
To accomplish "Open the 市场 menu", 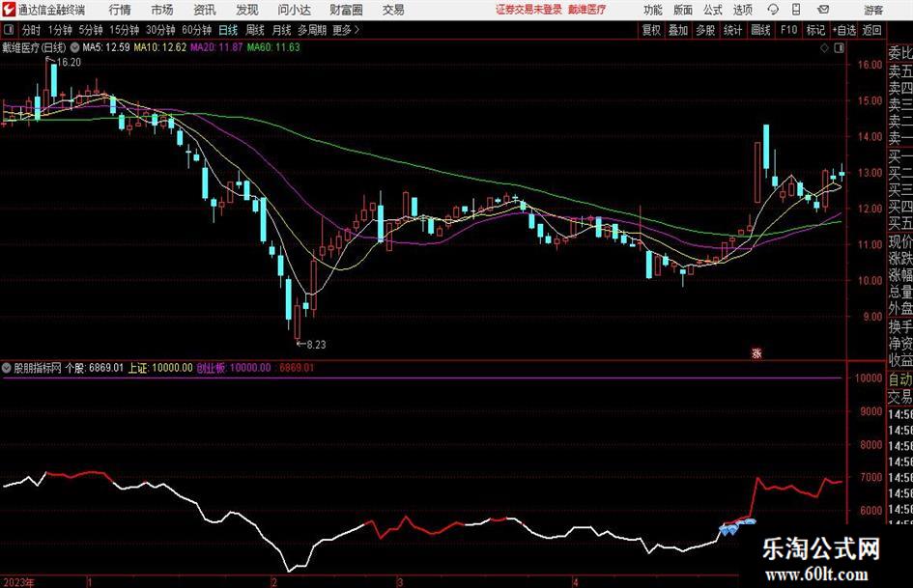I will pos(162,10).
